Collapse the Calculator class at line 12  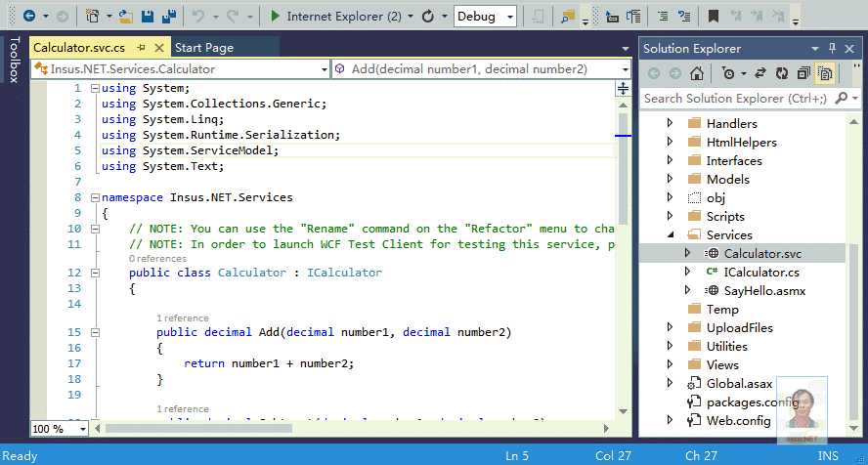point(95,273)
